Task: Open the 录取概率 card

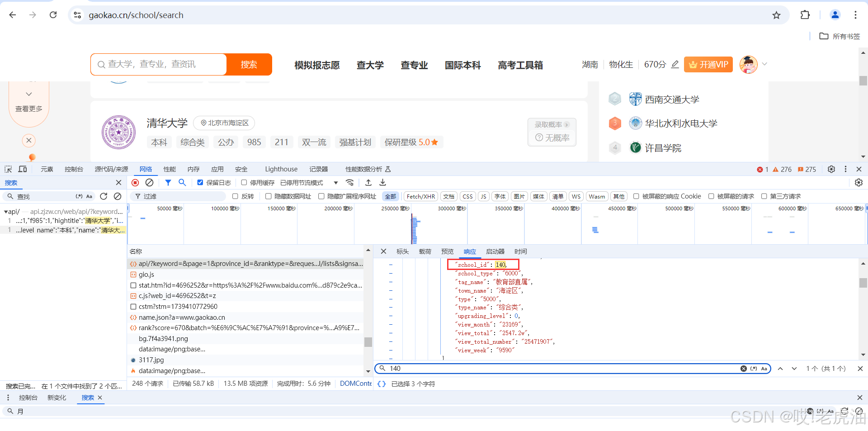Action: [552, 132]
